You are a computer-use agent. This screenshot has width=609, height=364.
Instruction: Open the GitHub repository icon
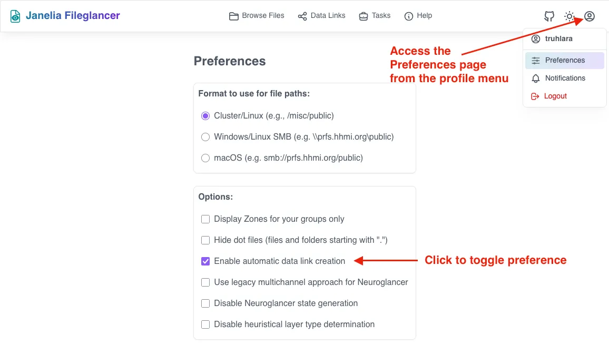click(549, 16)
